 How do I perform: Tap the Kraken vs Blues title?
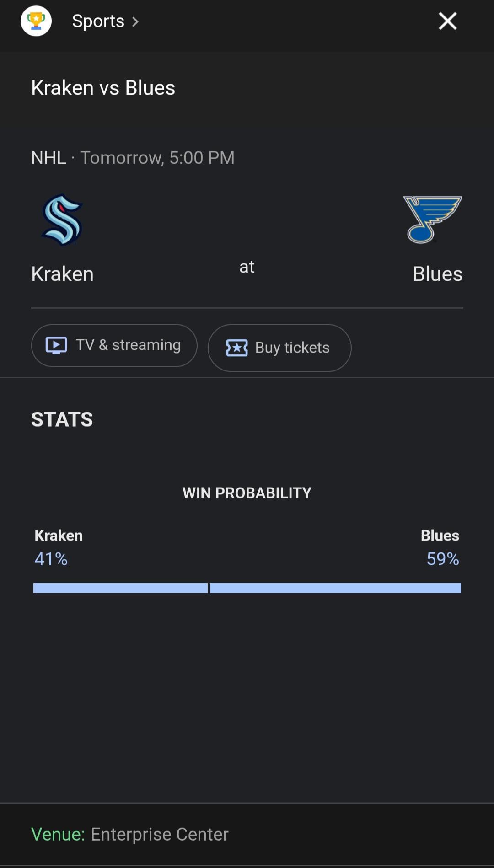103,88
